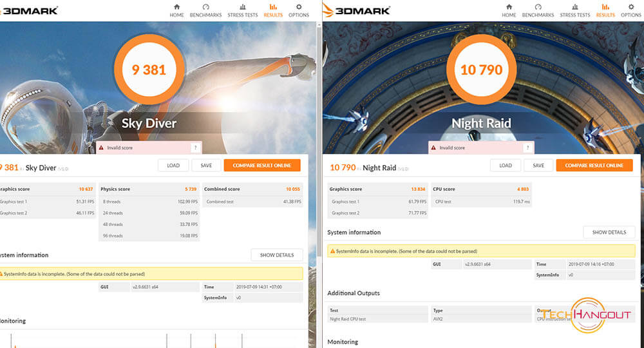Open OPTIONS gear in the Sky Diver window
644x348 pixels.
(299, 11)
